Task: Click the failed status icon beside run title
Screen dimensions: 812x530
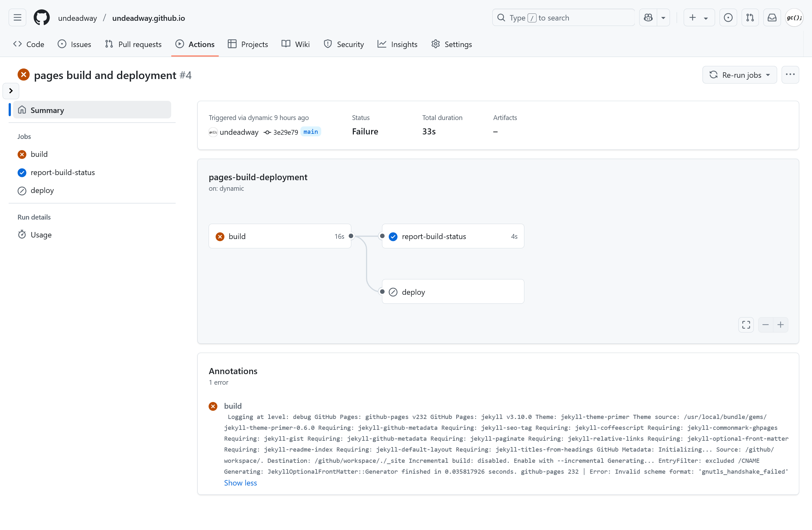Action: (x=24, y=75)
